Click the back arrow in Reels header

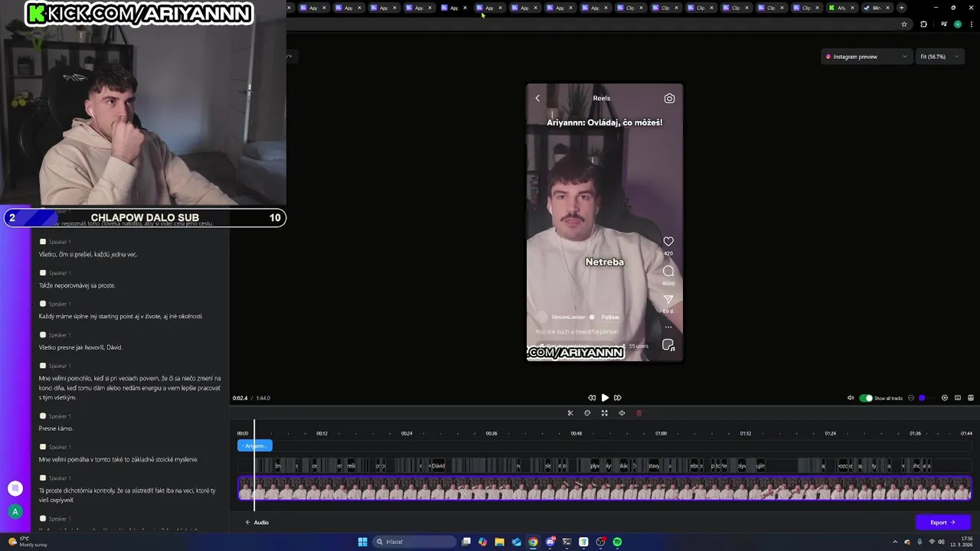pos(537,98)
